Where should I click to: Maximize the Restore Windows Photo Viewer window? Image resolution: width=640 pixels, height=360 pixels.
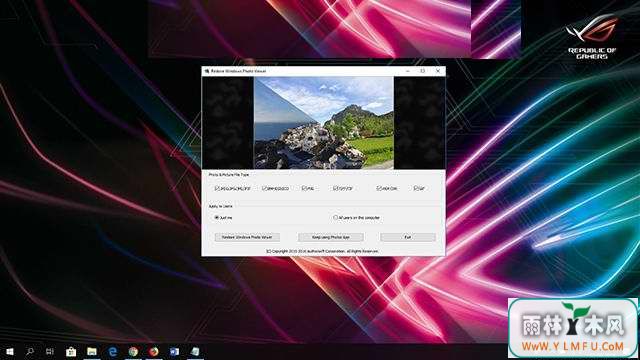(423, 71)
